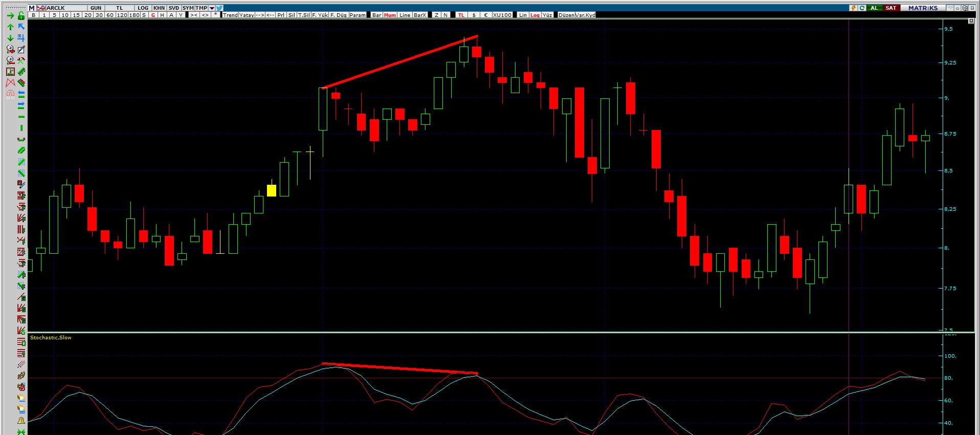
Task: Select the green vertical line tool
Action: (21, 128)
